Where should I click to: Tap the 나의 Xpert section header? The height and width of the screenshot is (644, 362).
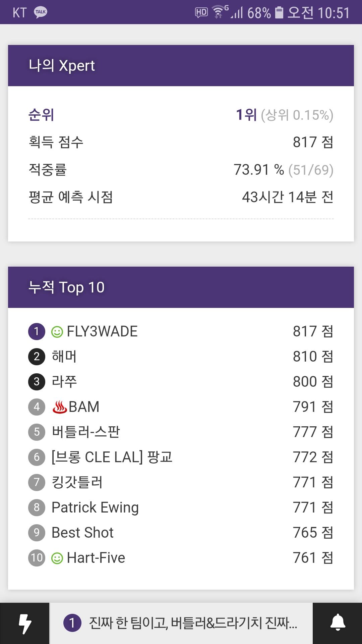coord(181,65)
